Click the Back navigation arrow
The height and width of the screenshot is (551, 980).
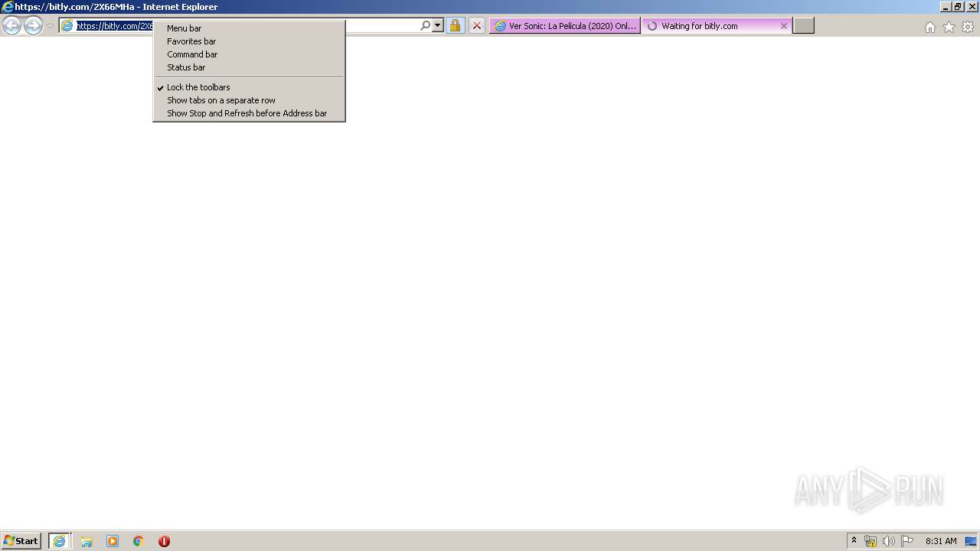pos(11,26)
